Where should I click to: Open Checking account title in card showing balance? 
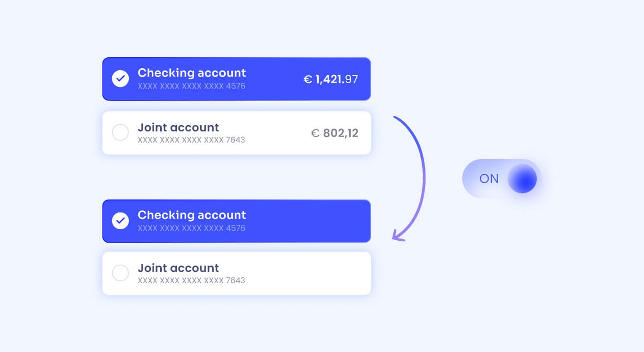(192, 73)
